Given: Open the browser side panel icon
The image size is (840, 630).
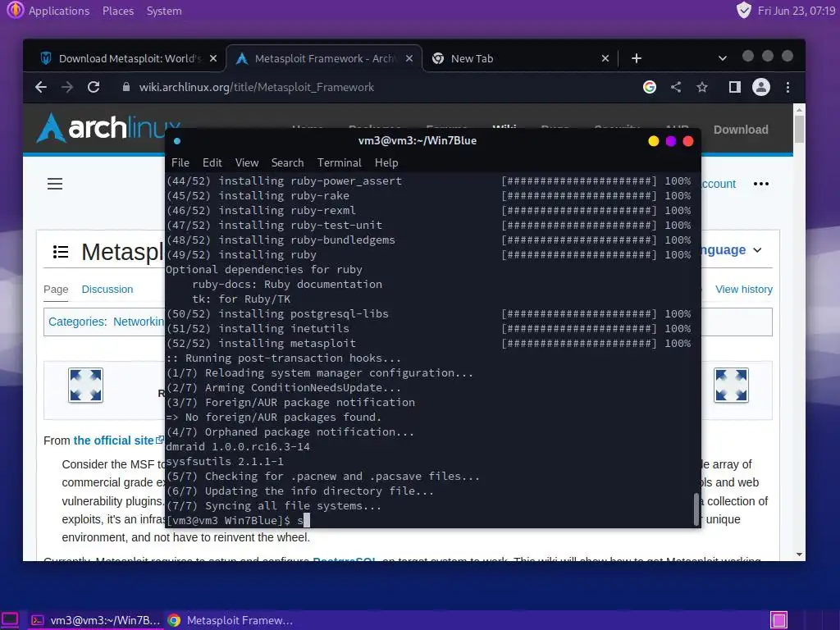Looking at the screenshot, I should pyautogui.click(x=734, y=87).
